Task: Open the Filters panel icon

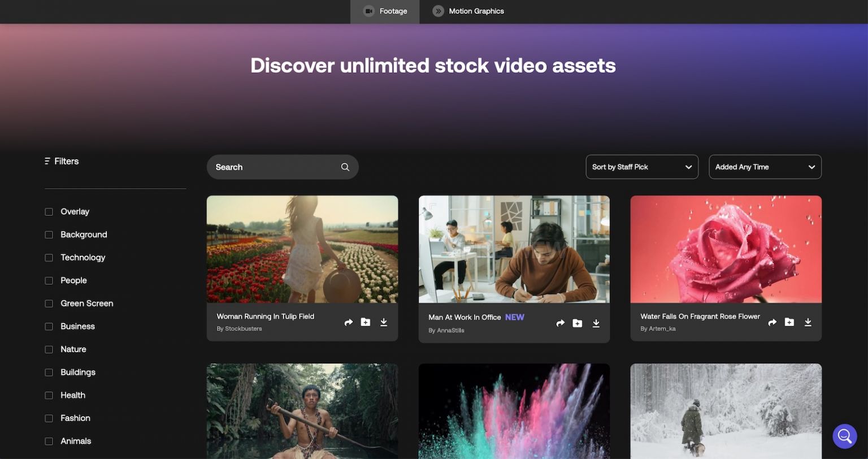Action: 46,161
